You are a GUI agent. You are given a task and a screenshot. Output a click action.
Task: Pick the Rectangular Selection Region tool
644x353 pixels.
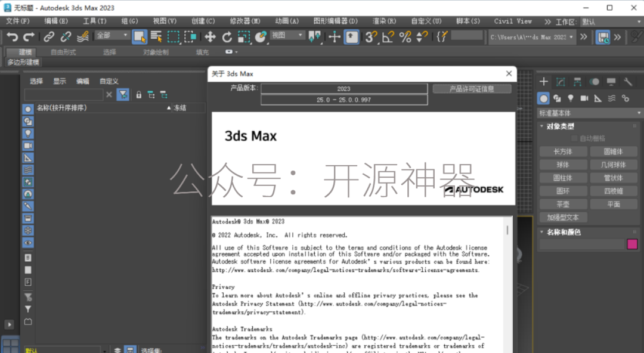[174, 37]
